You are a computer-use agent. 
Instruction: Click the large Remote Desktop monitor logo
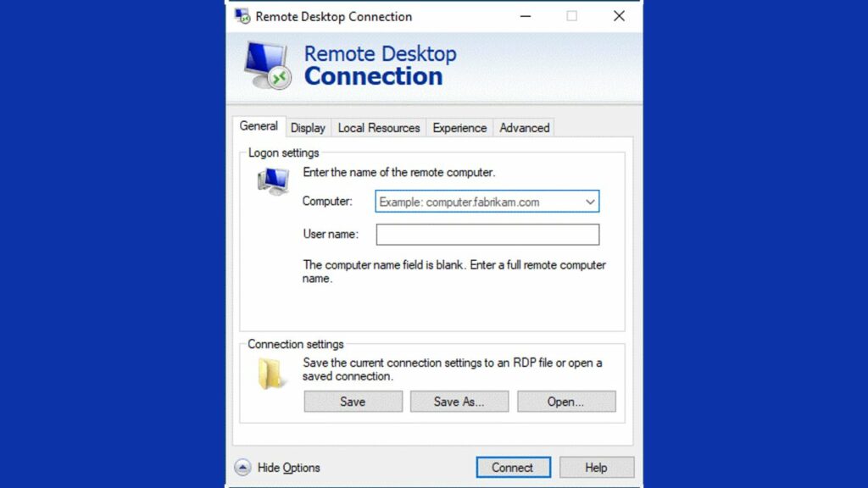268,65
